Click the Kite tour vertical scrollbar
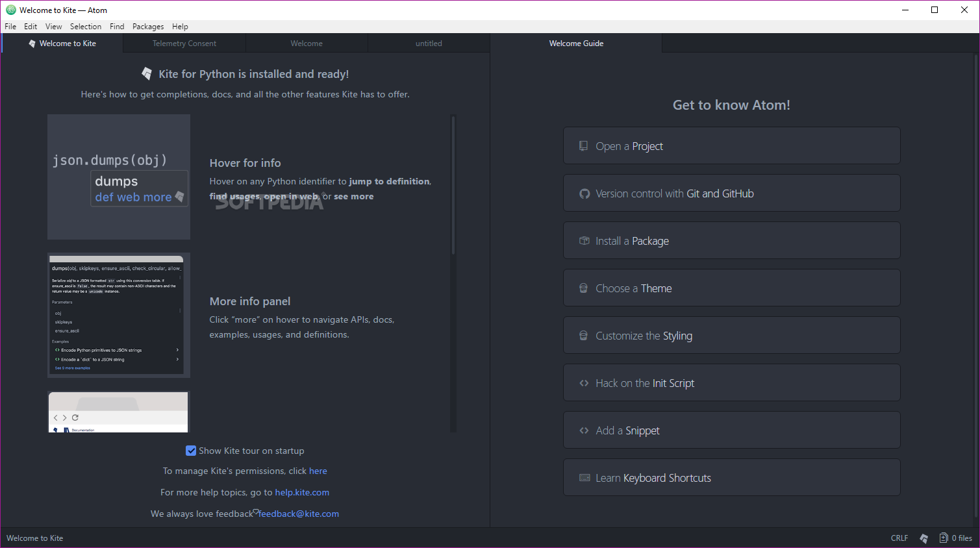 (453, 185)
